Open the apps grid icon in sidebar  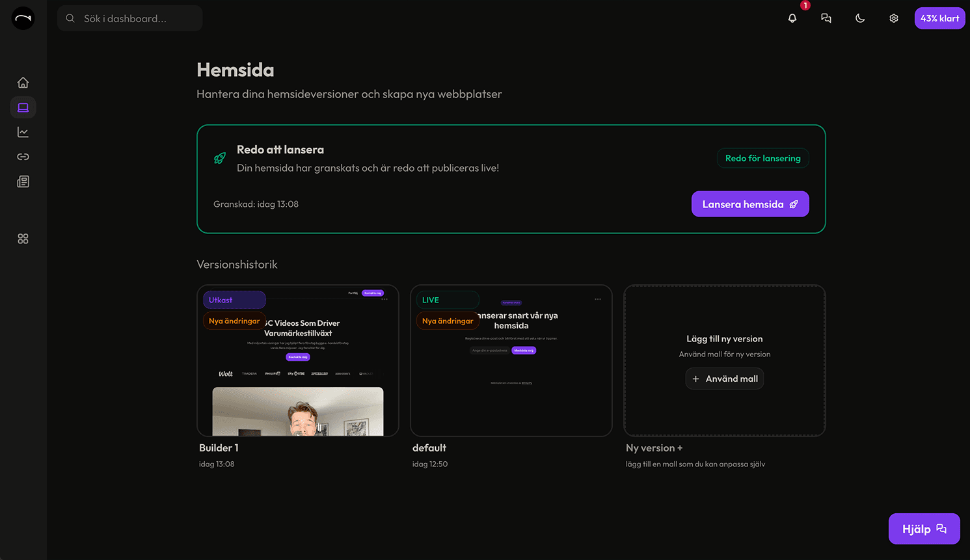(x=23, y=239)
